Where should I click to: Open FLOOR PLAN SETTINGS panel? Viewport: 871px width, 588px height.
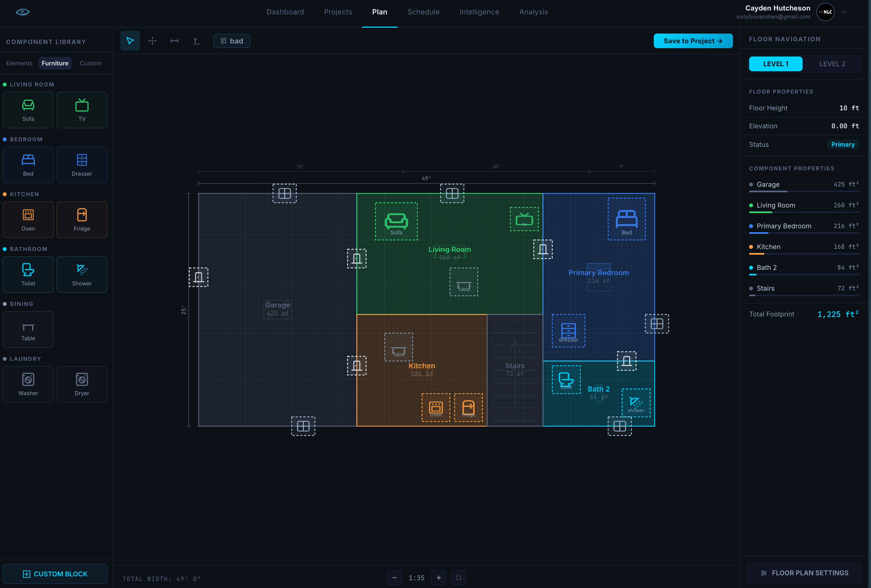(804, 573)
